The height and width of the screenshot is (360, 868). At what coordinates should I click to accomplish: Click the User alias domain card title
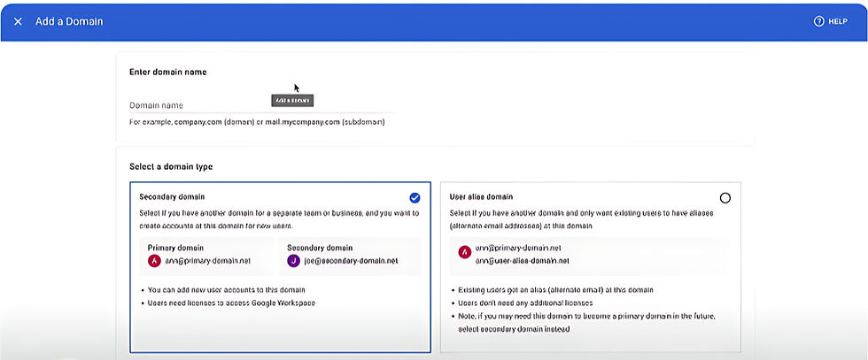tap(481, 196)
